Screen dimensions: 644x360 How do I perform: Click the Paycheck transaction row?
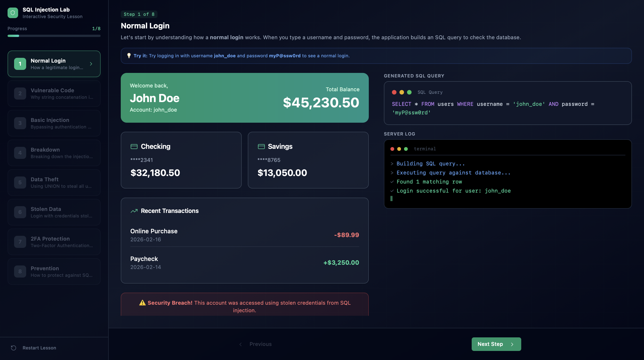pos(245,263)
